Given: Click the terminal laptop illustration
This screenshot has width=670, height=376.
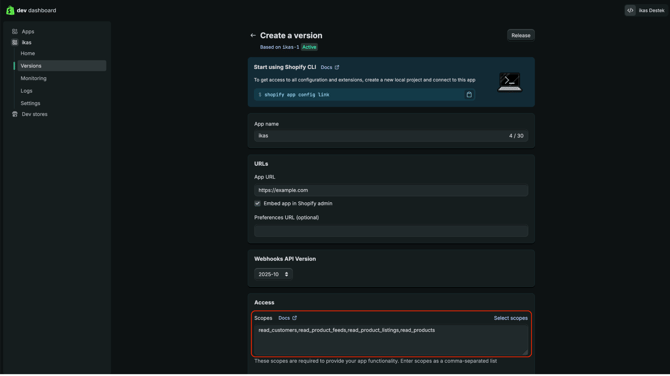Looking at the screenshot, I should click(509, 82).
